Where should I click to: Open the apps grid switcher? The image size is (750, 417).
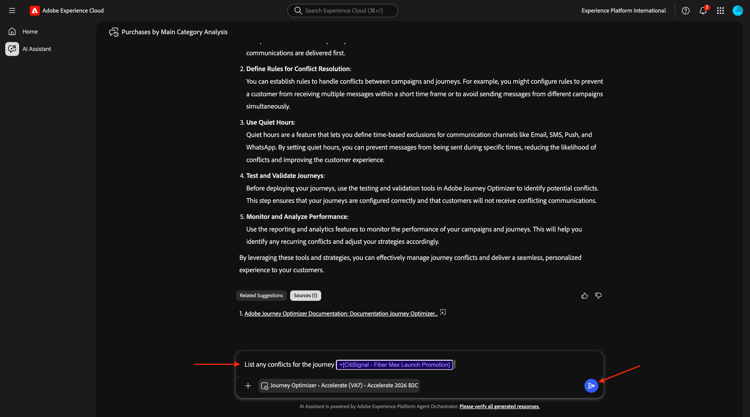click(720, 11)
